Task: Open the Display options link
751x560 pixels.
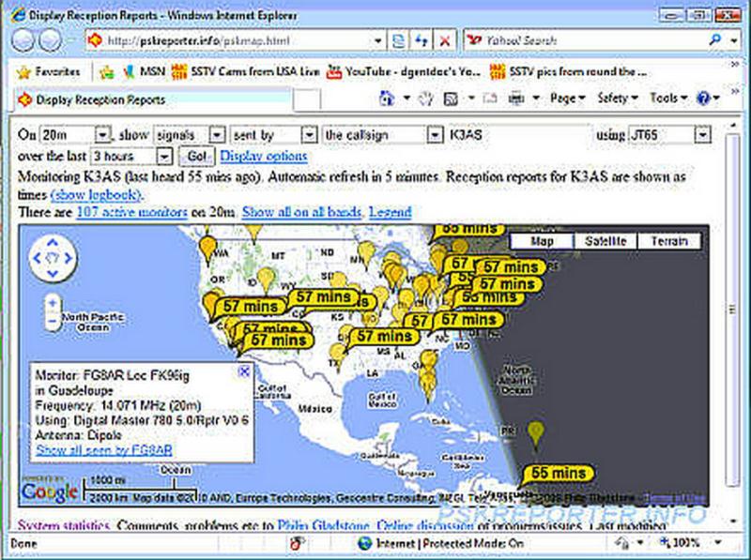Action: coord(264,156)
